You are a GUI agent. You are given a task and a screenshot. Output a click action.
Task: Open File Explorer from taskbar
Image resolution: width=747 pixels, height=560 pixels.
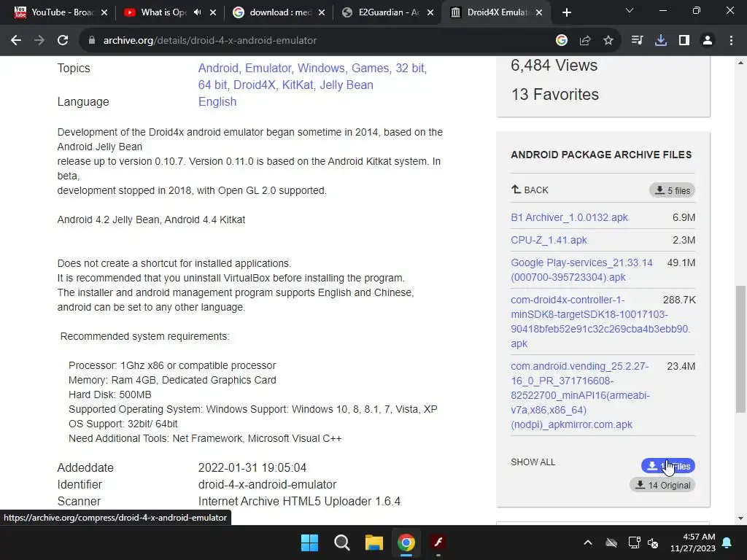click(374, 542)
